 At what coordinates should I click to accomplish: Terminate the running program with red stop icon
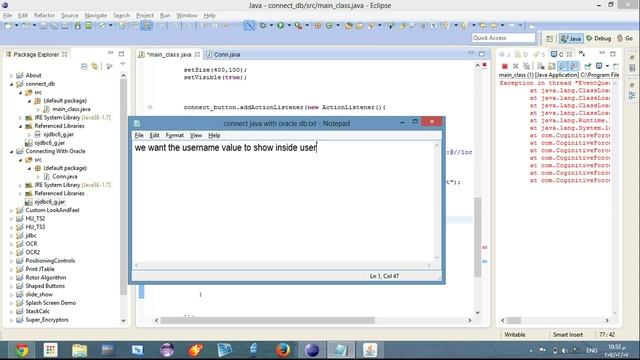coord(504,66)
